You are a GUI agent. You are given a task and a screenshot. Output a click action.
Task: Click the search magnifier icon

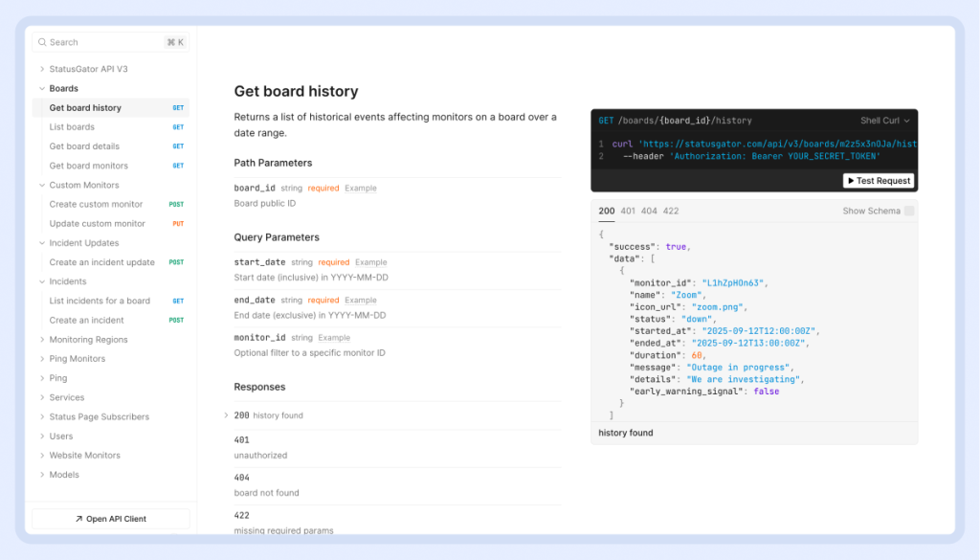tap(42, 42)
